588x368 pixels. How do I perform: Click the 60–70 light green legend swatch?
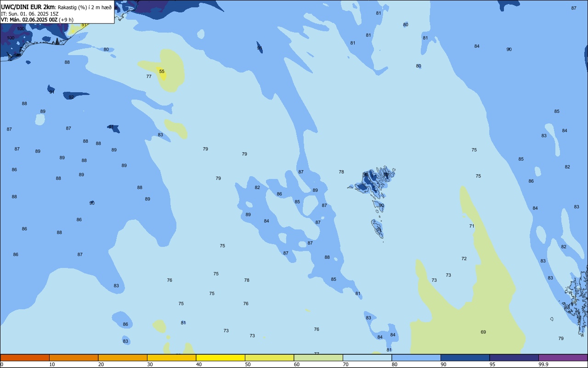coord(318,358)
